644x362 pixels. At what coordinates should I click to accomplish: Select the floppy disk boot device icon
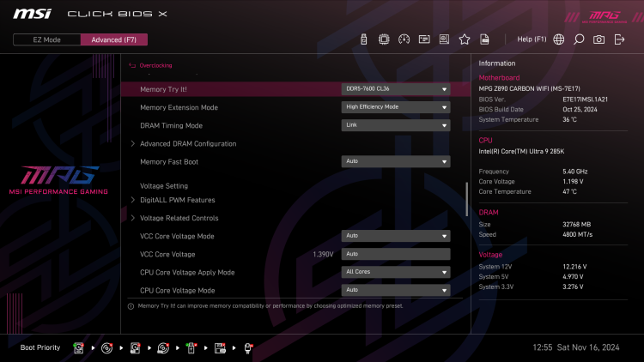coord(220,347)
